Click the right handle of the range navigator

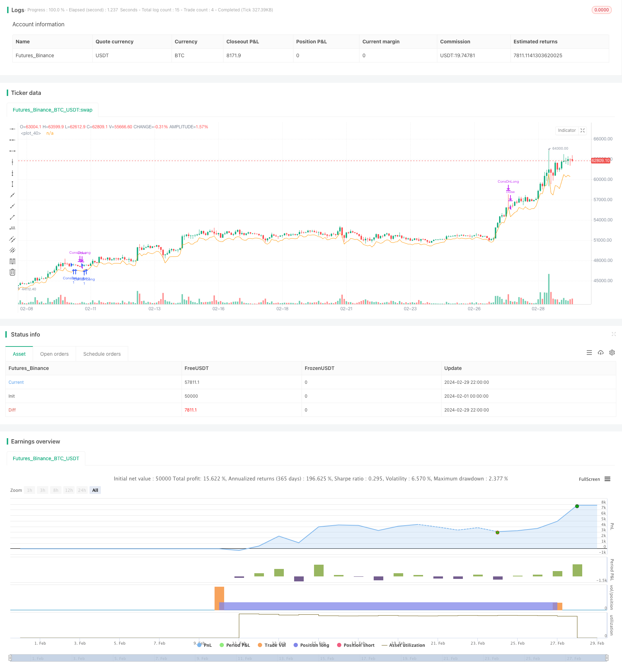click(607, 658)
